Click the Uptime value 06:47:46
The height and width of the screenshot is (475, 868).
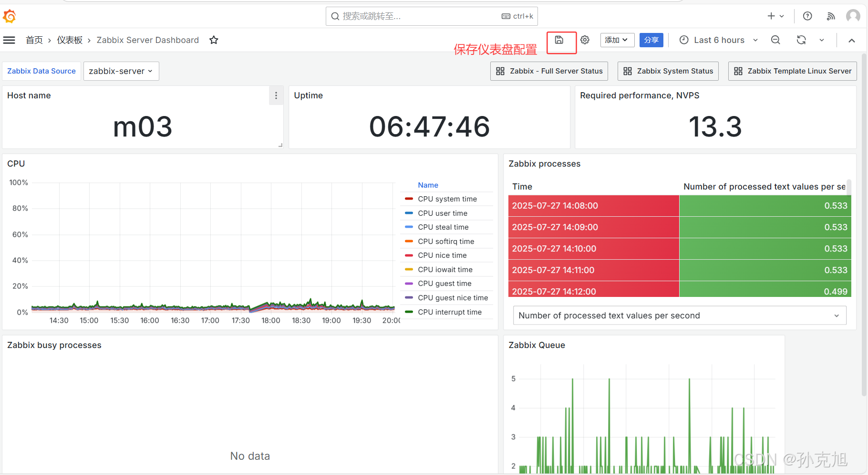coord(429,127)
